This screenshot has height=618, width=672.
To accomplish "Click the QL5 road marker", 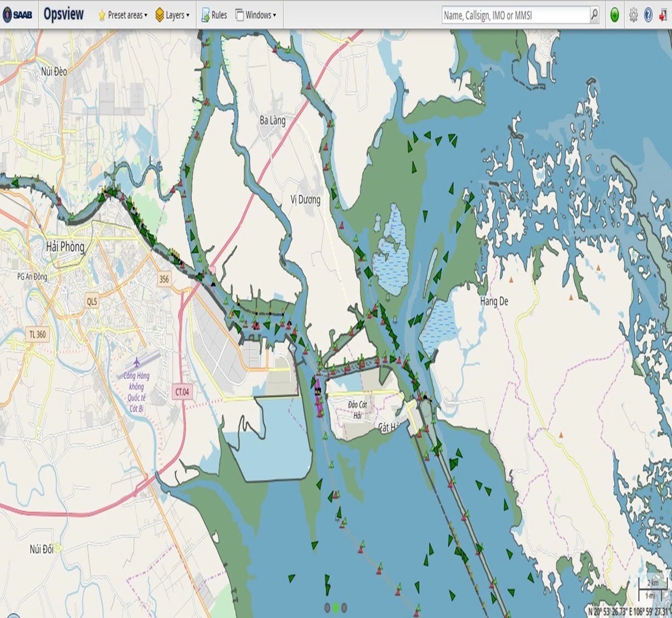I will [92, 301].
